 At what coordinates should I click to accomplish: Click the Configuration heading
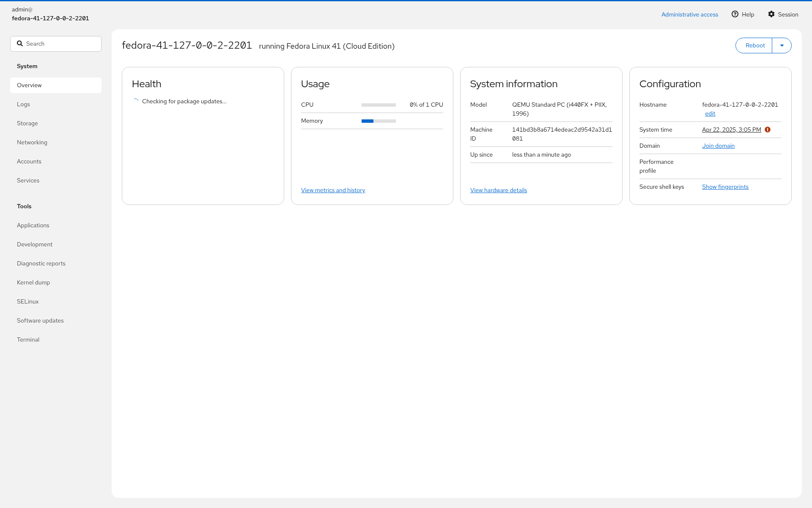tap(670, 84)
